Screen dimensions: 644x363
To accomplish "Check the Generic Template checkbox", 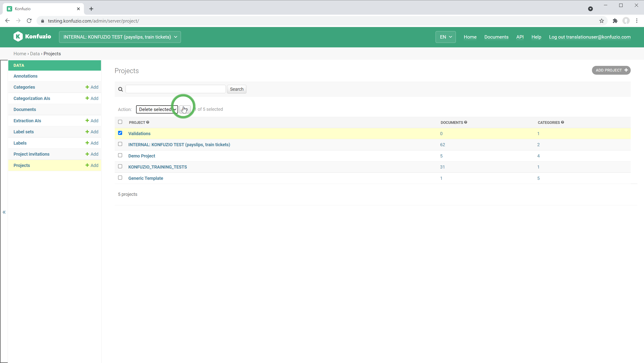I will click(120, 178).
